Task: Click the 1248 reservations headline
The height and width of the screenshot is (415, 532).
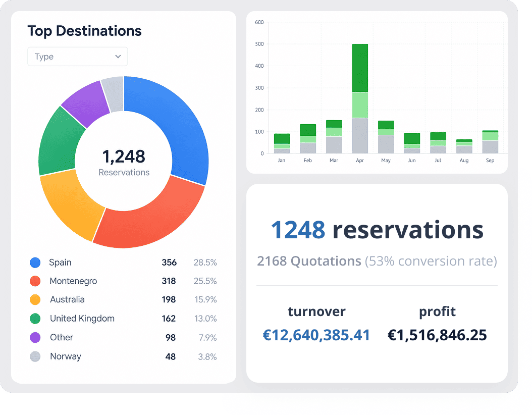Action: (x=377, y=230)
